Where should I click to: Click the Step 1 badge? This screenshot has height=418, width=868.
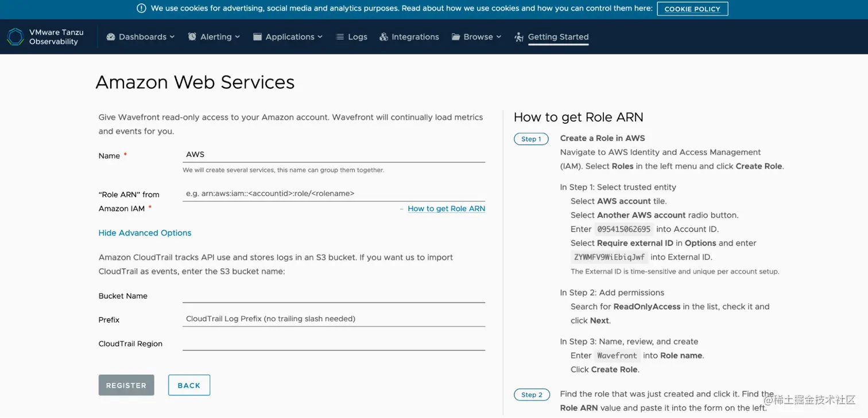tap(531, 139)
